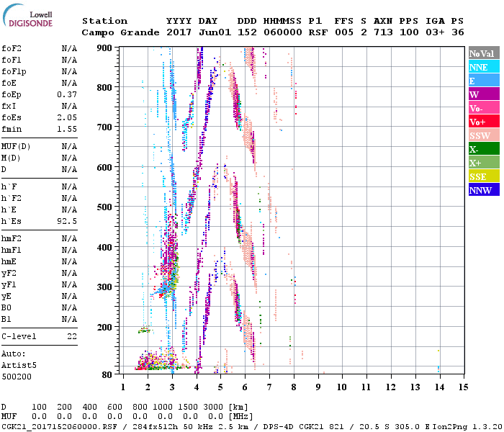Click the hmF1 parameter label
Image resolution: width=504 pixels, height=432 pixels.
tap(12, 250)
